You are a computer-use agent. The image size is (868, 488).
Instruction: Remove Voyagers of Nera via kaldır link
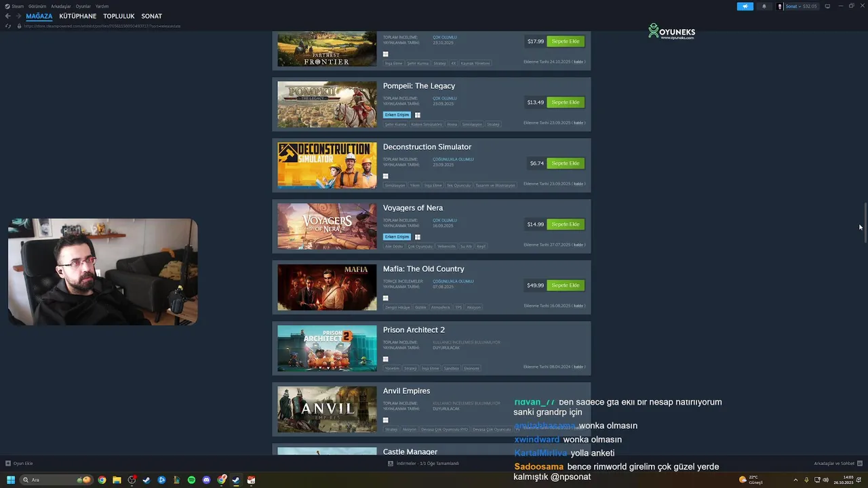coord(578,245)
